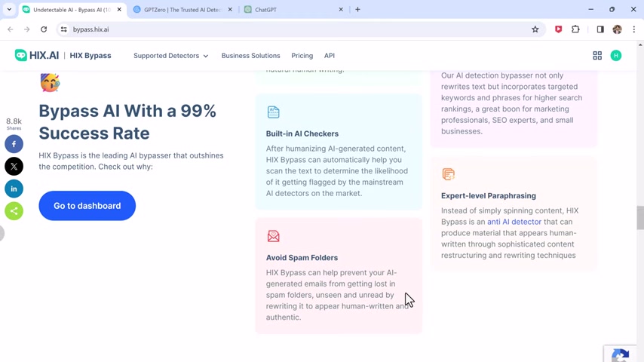Image resolution: width=644 pixels, height=362 pixels.
Task: Go back to the previous page
Action: [x=11, y=29]
